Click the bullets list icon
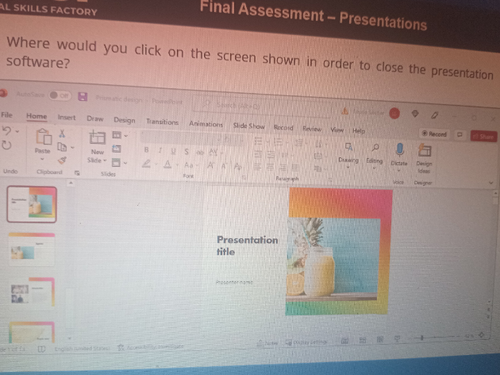This screenshot has height=375, width=500. click(258, 141)
